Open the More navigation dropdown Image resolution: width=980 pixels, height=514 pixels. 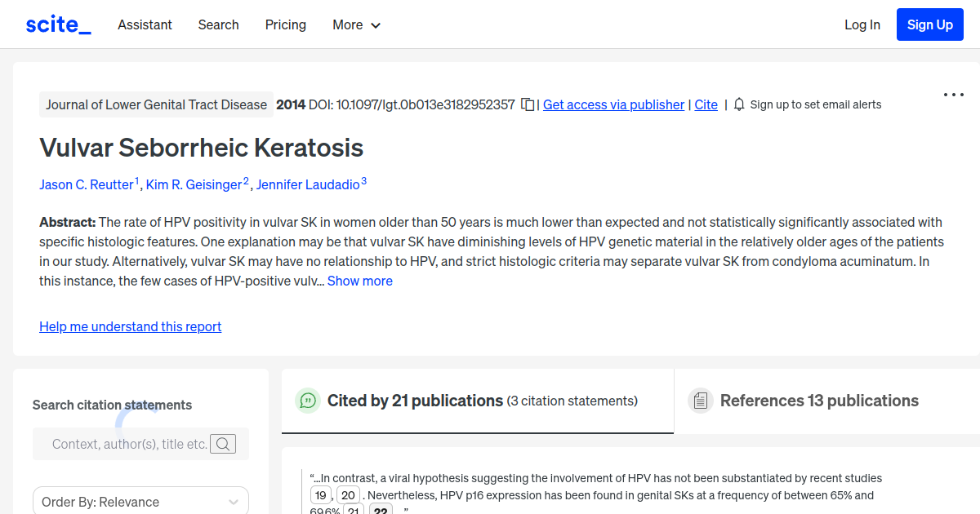click(356, 25)
